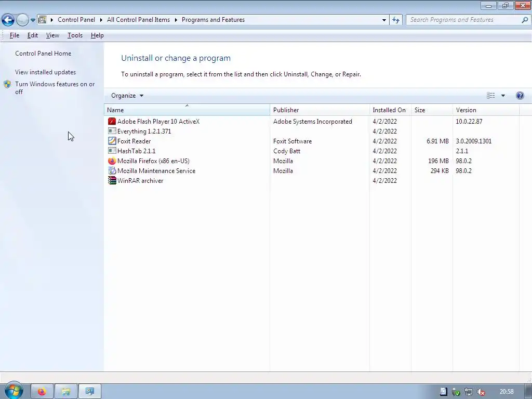Expand arrow after Control Panel breadcrumb

pyautogui.click(x=101, y=20)
